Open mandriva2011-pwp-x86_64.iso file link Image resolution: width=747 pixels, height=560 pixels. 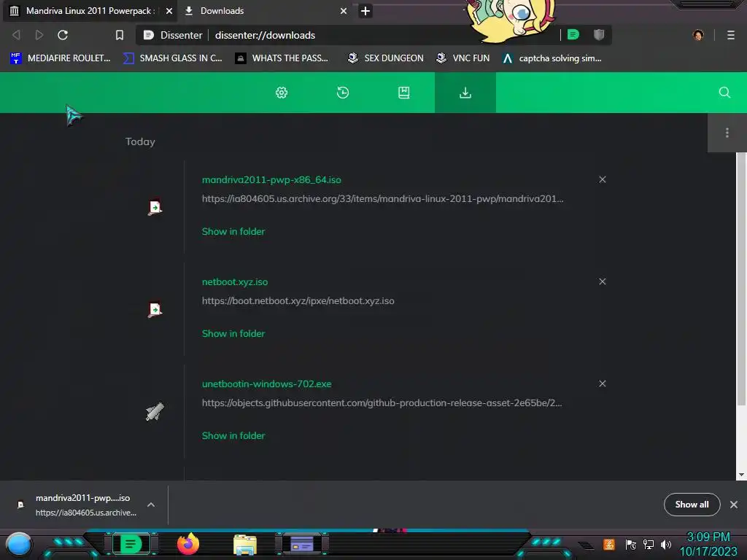coord(271,179)
